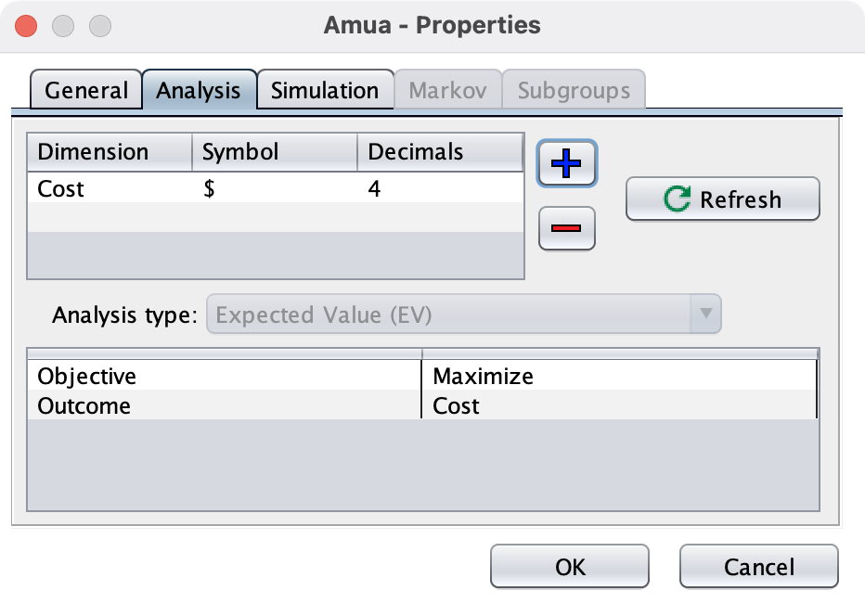Click the Cost outcome value cell
The height and width of the screenshot is (616, 865).
pyautogui.click(x=618, y=405)
